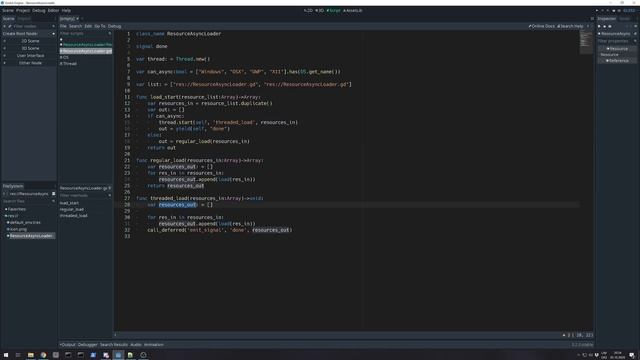
Task: Click the code minimap
Action: coord(586,41)
